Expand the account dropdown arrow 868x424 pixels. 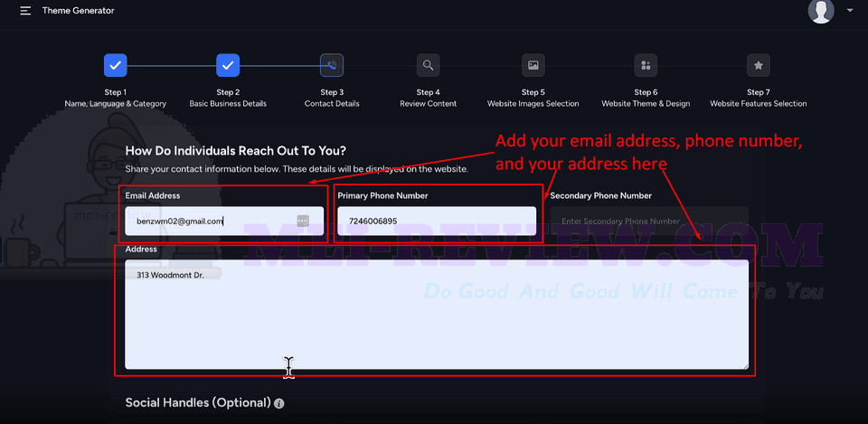850,11
